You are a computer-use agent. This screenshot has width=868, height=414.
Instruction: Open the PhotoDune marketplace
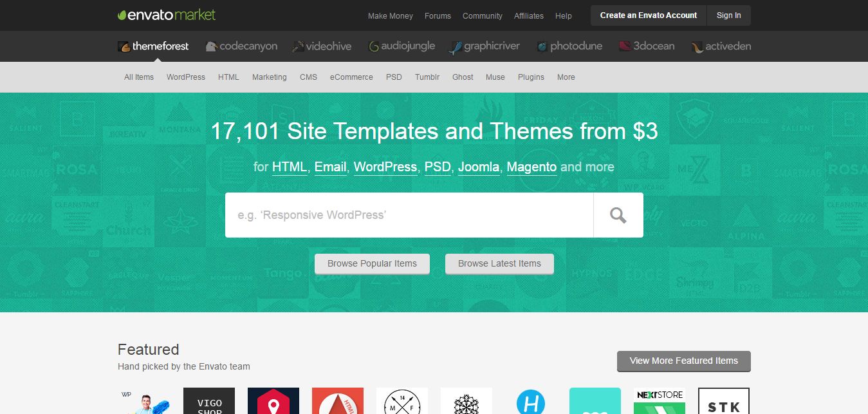click(x=569, y=46)
